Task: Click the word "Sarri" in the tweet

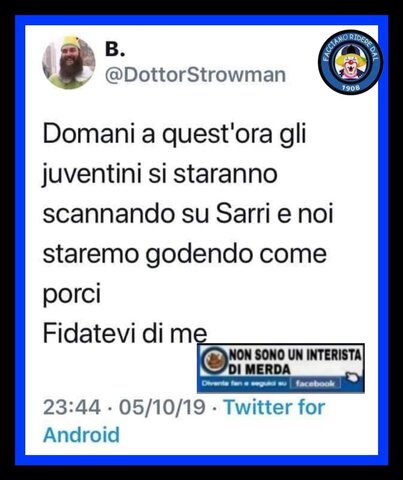Action: pos(243,213)
